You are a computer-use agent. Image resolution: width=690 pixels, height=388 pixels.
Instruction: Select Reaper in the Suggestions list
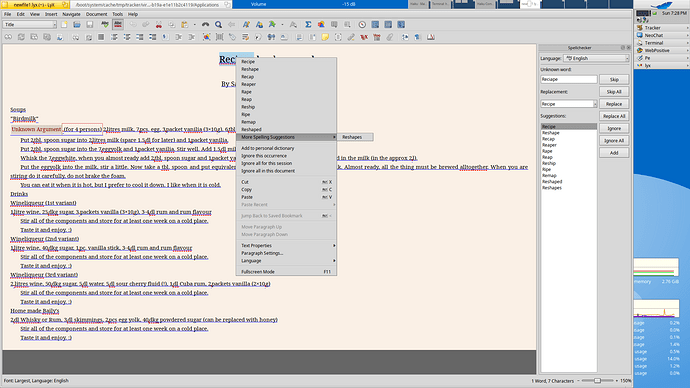[569, 145]
